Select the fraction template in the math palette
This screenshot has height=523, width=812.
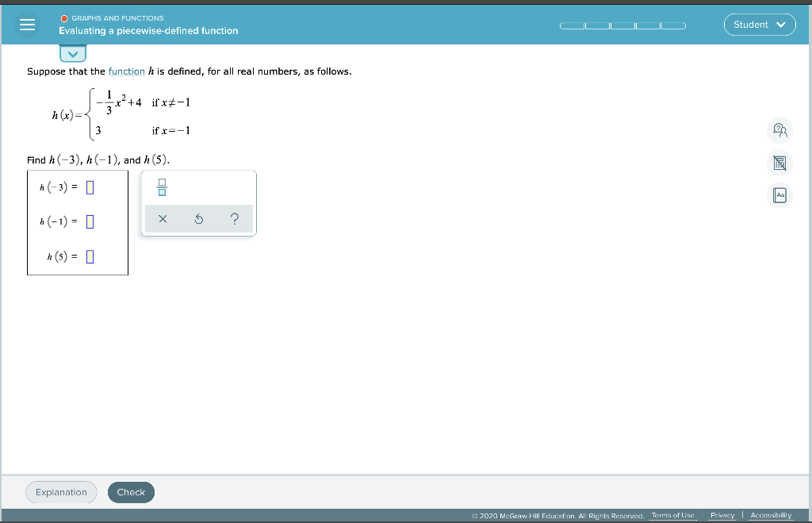click(x=161, y=187)
